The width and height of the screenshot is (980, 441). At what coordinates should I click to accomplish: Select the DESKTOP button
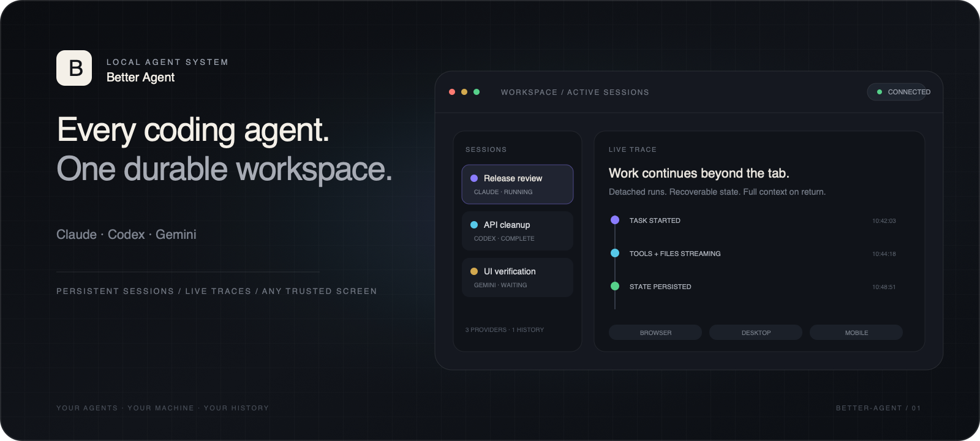click(756, 333)
